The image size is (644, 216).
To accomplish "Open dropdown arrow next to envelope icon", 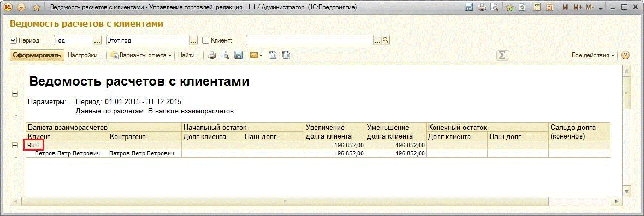I will pyautogui.click(x=261, y=55).
